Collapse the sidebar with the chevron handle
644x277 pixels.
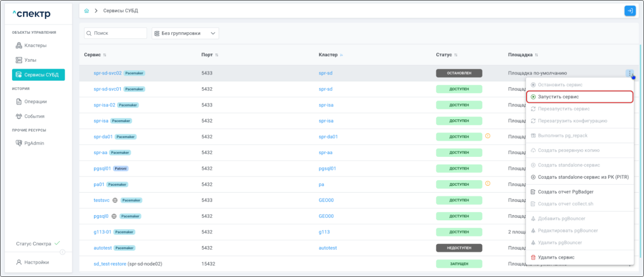(x=62, y=252)
